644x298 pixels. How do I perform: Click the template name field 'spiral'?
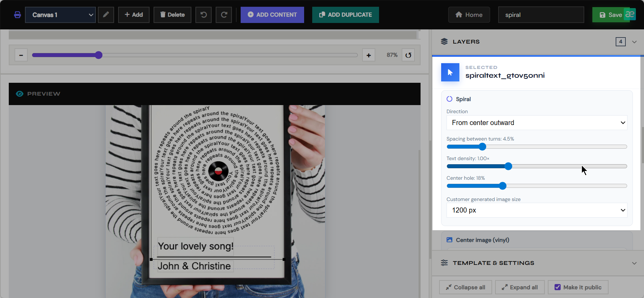[x=541, y=15]
